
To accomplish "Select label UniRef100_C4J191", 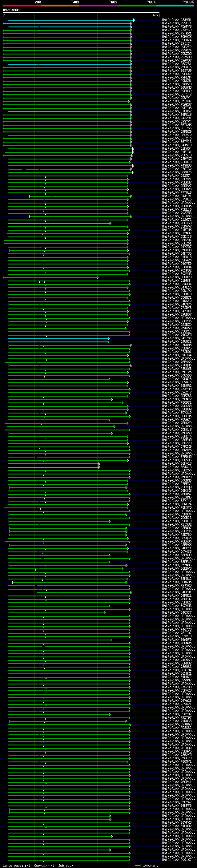I will [176, 196].
